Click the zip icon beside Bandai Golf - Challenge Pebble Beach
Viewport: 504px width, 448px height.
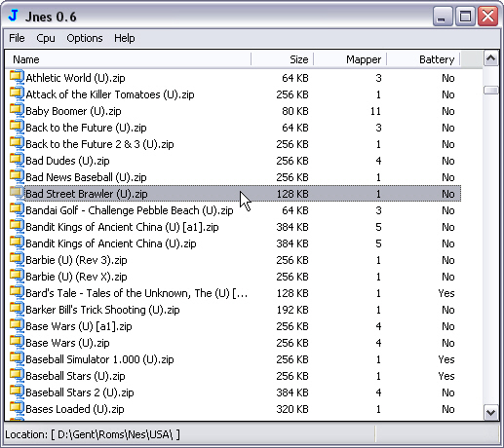tap(17, 209)
